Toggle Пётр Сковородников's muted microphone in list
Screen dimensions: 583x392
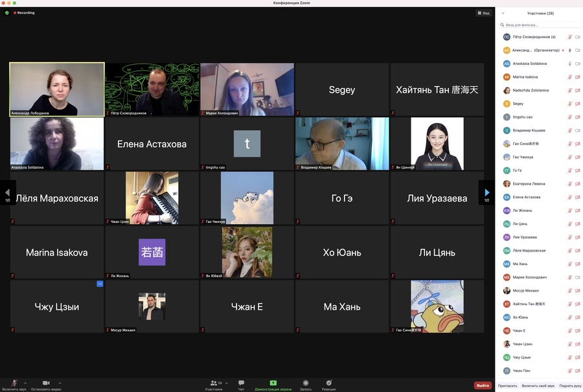point(570,37)
